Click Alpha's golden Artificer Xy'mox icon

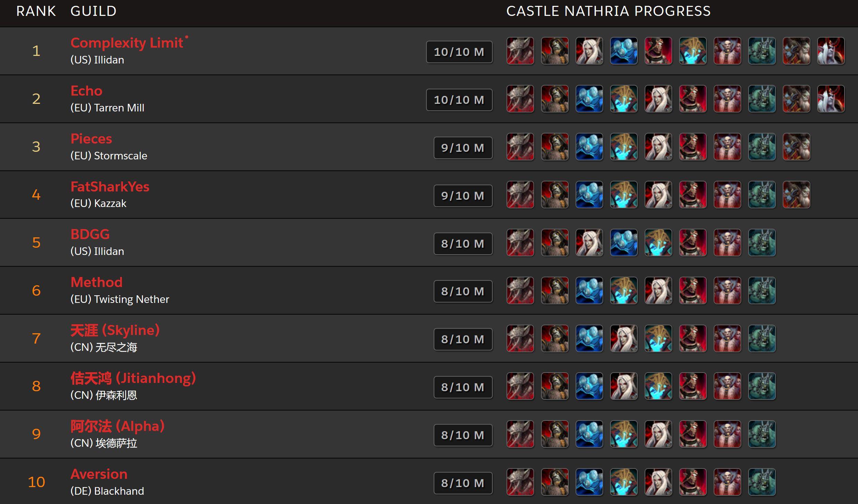coord(624,434)
